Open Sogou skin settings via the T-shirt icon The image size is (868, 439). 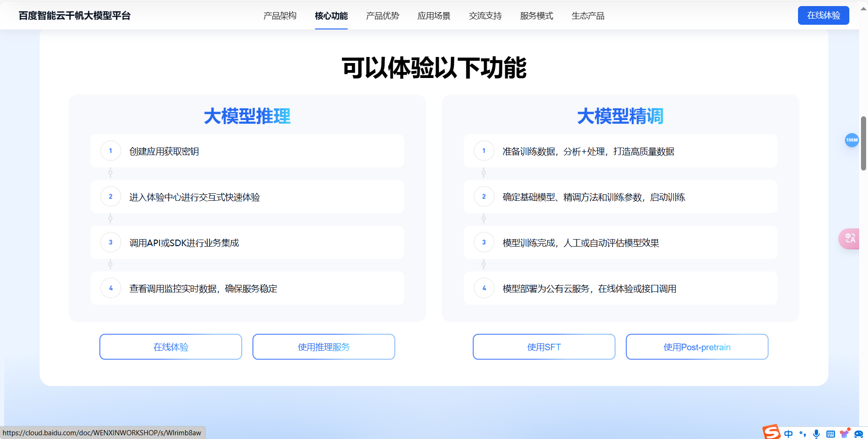[844, 433]
